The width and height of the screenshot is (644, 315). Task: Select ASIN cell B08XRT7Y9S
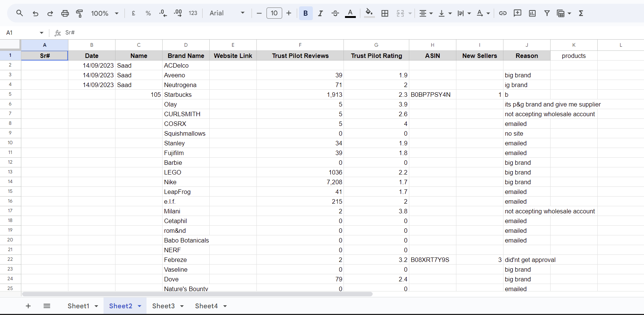point(432,260)
